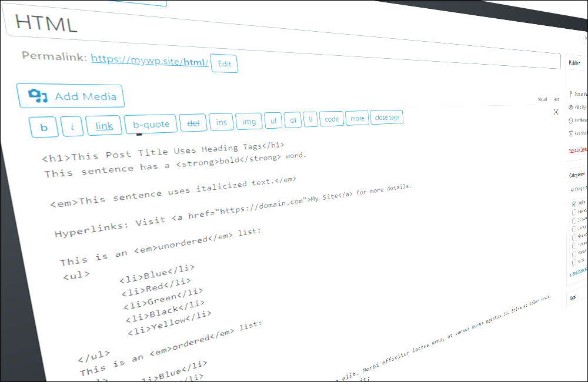Select the All Categories tab

[578, 189]
